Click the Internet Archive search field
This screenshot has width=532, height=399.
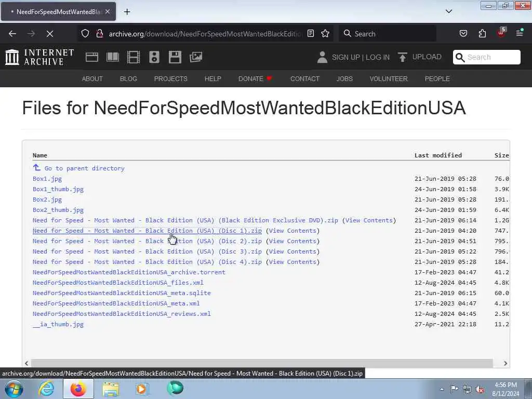pyautogui.click(x=486, y=57)
